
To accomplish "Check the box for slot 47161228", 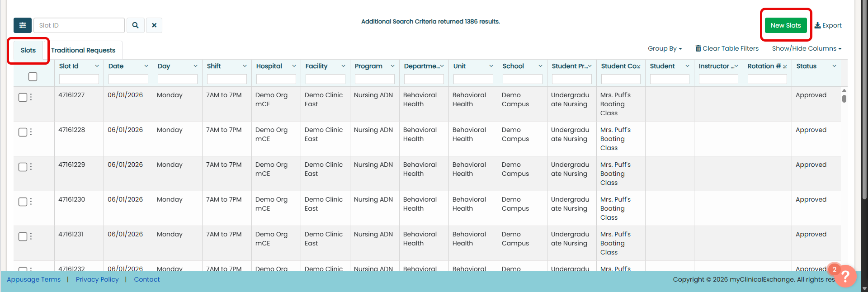I will [x=23, y=132].
